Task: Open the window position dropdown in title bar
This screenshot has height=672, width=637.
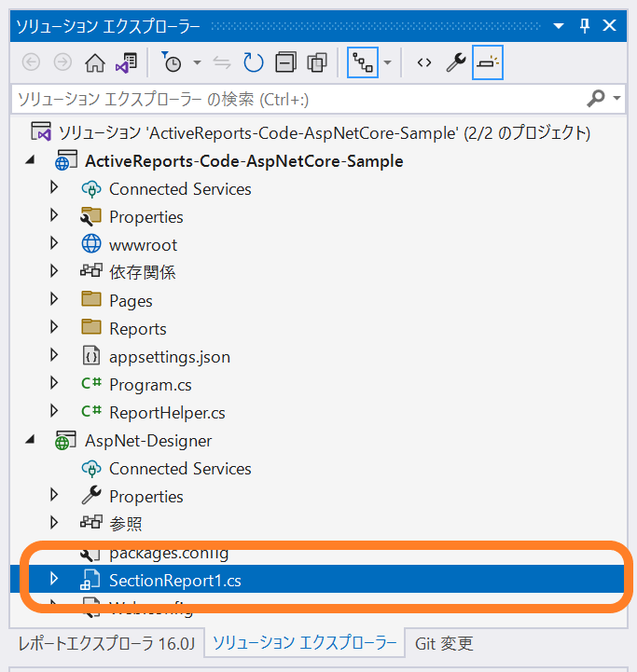Action: click(559, 26)
